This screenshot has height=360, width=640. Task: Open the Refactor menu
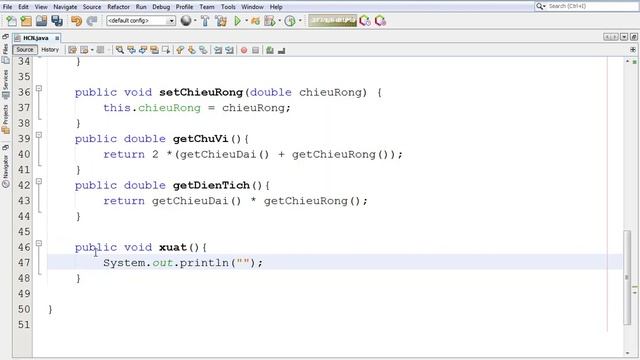point(118,7)
